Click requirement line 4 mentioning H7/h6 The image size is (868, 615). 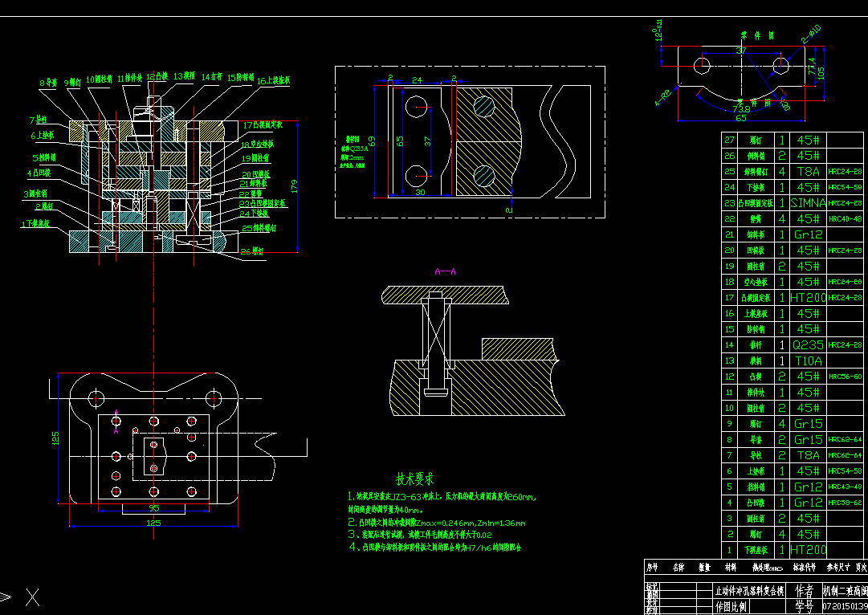(434, 548)
